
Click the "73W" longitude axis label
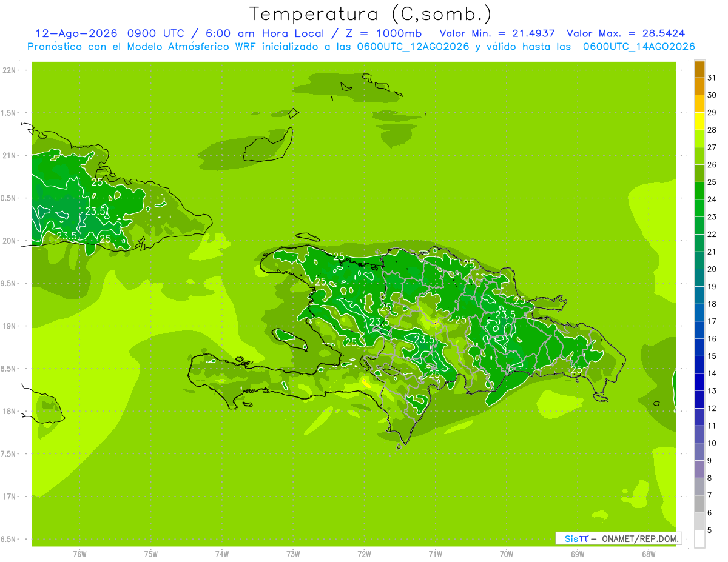tap(293, 554)
